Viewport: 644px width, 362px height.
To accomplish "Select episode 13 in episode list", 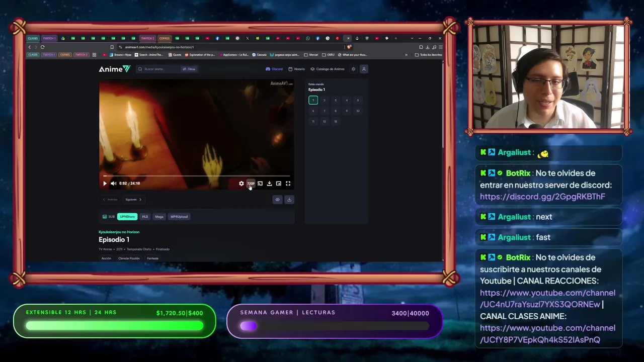I will click(x=336, y=121).
